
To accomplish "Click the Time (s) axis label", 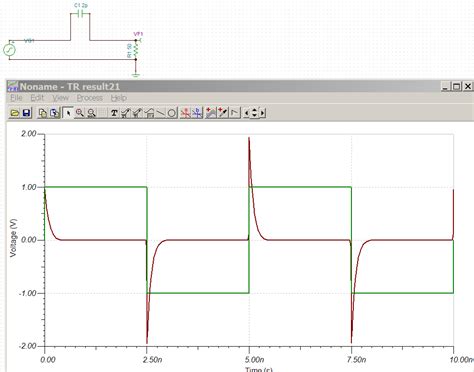I will pyautogui.click(x=259, y=369).
